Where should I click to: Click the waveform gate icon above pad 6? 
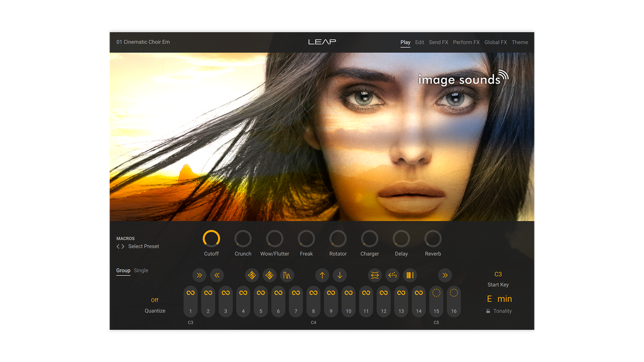click(287, 275)
